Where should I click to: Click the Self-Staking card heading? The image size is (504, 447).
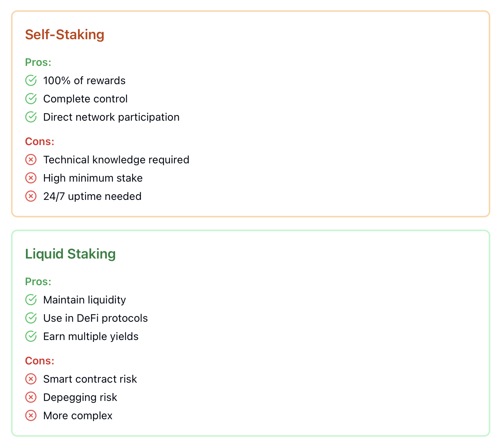click(65, 35)
